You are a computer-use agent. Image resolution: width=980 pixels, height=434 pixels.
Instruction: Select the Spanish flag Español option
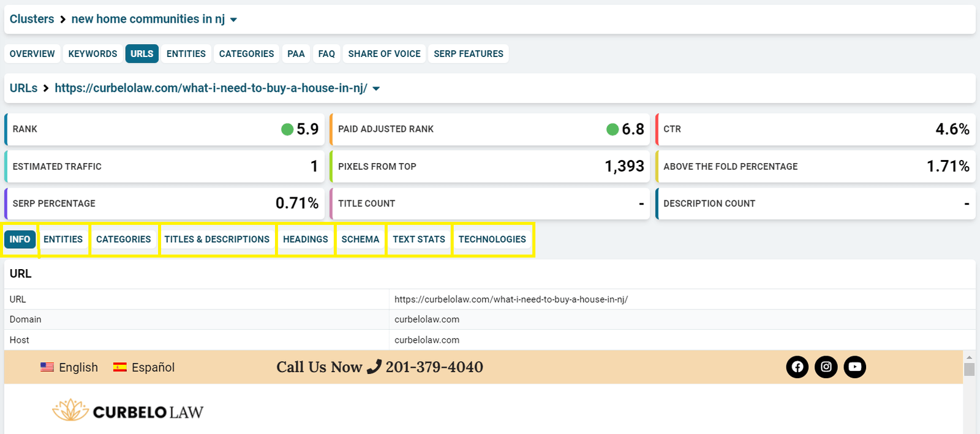[x=144, y=367]
